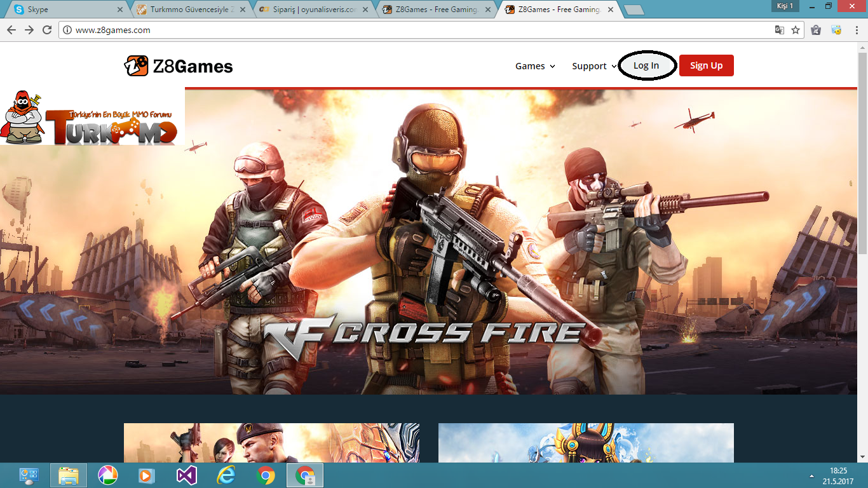Close the Turkmmo Güvencesiyle tab
This screenshot has height=488, width=868.
243,10
